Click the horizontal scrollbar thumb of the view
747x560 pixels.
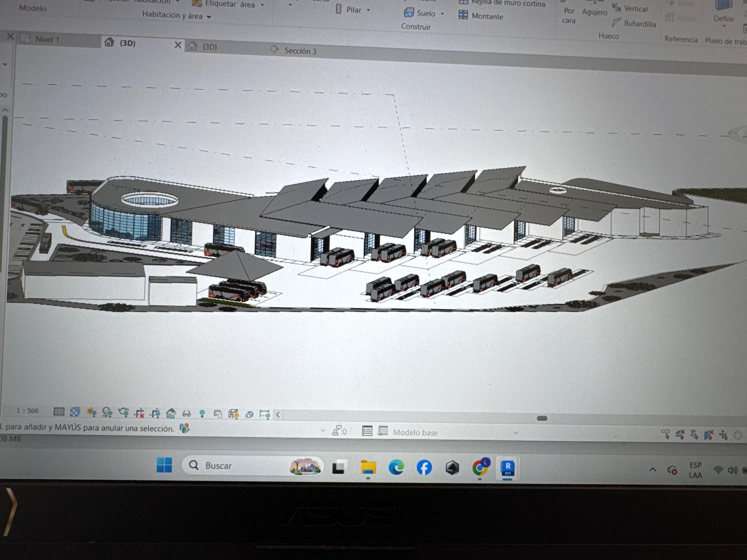click(542, 418)
